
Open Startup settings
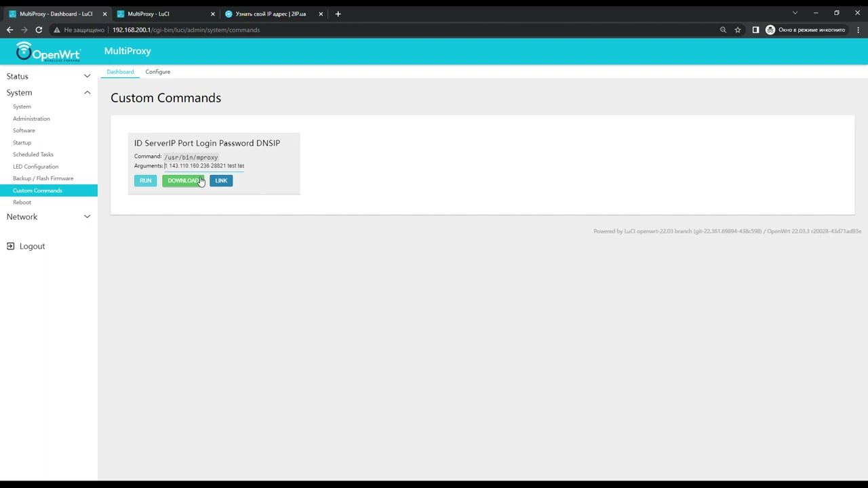22,142
